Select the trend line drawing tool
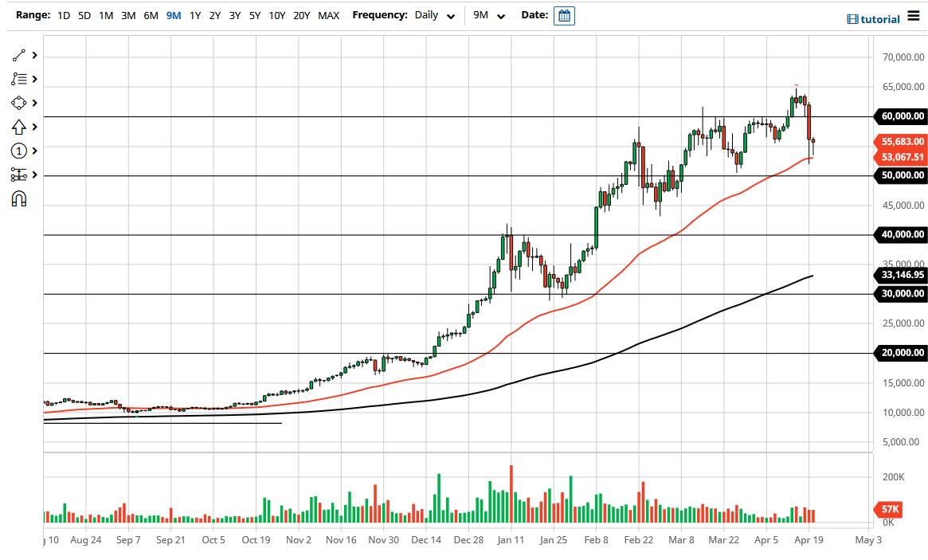 (x=16, y=54)
